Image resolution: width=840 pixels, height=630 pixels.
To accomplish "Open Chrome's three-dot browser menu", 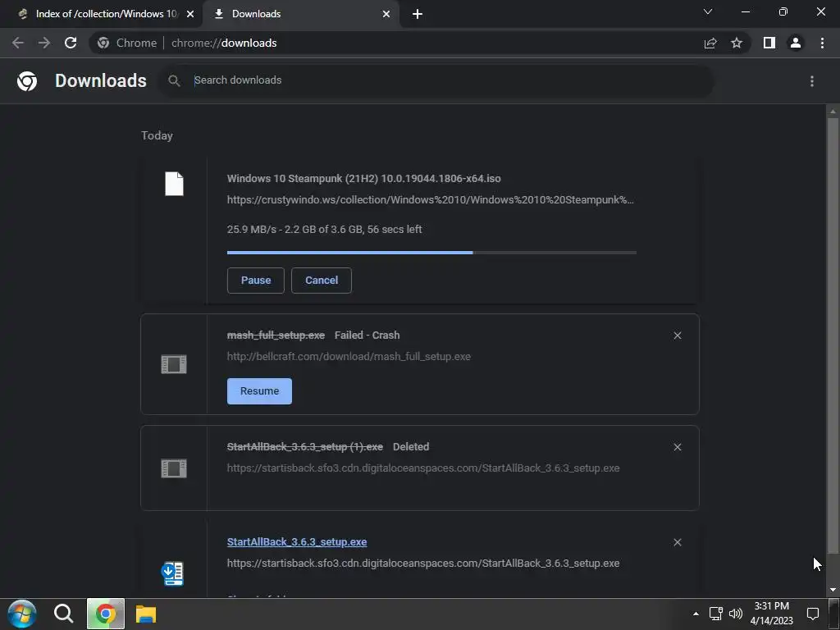I will pos(822,43).
